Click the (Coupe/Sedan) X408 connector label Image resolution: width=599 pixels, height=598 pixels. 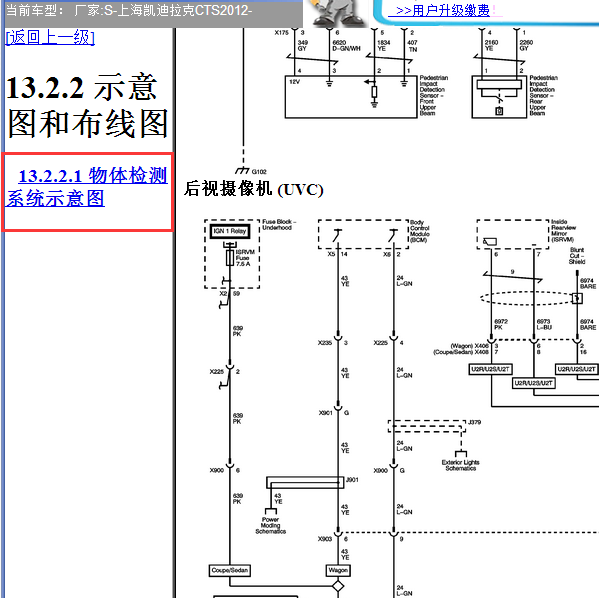click(461, 352)
